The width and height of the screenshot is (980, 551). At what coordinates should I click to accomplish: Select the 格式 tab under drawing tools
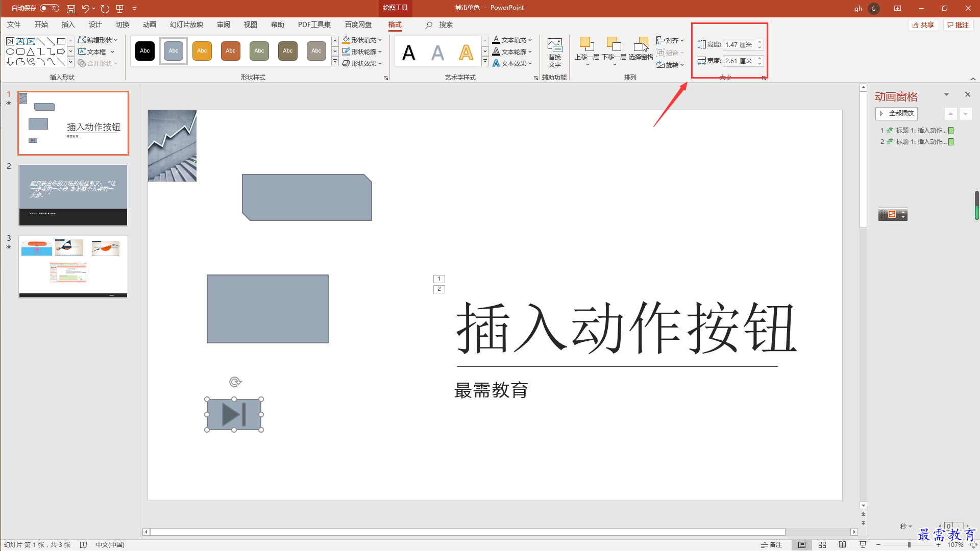pos(395,24)
